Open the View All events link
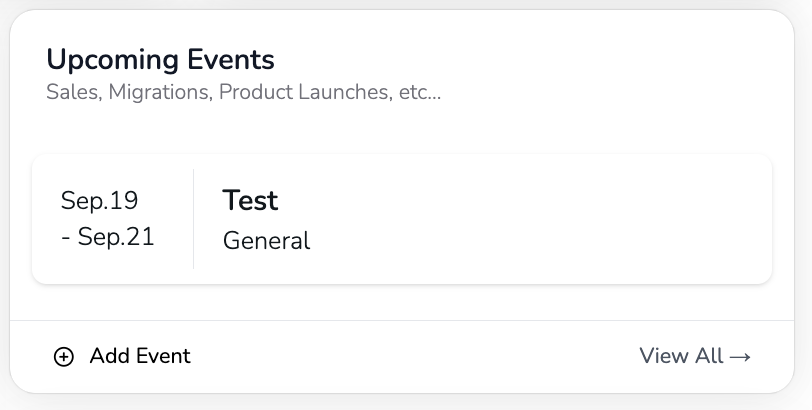 (694, 356)
